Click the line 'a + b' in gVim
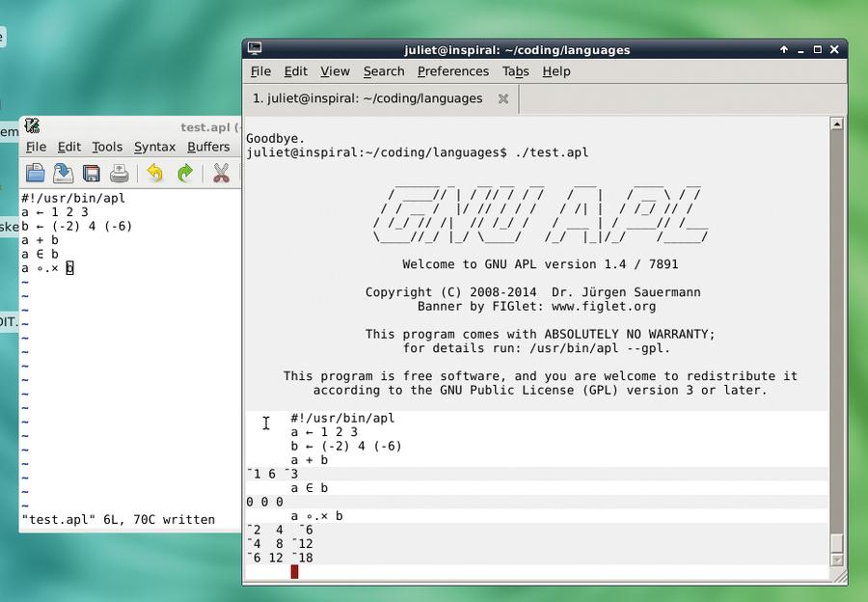The image size is (868, 602). (40, 240)
